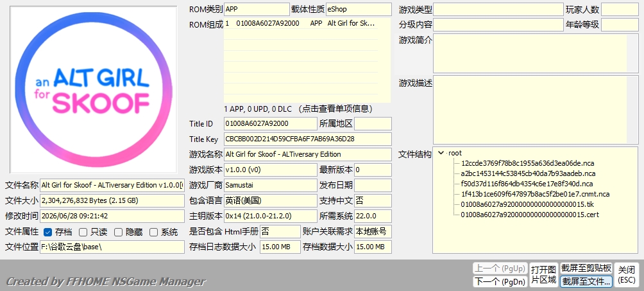Enable the 只读 read-only checkbox
The height and width of the screenshot is (291, 644).
click(x=83, y=232)
